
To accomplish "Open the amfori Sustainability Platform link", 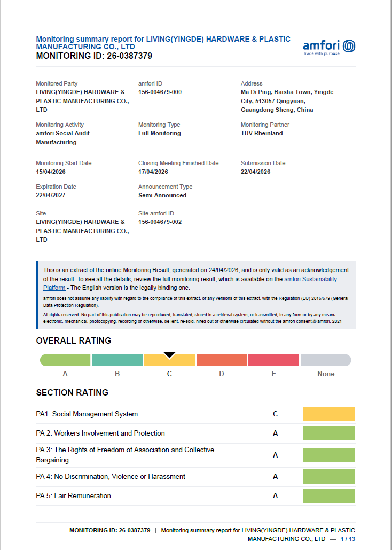I will [x=190, y=283].
